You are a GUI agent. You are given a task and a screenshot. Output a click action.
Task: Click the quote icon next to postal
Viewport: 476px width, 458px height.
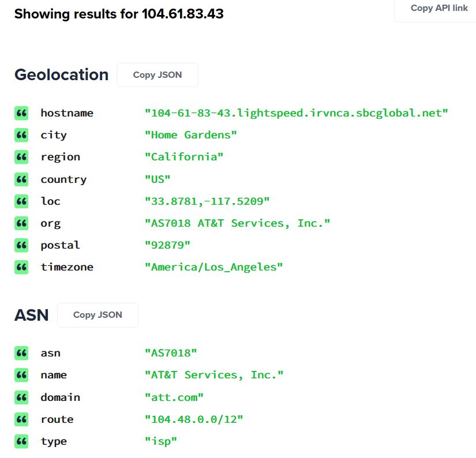(x=21, y=245)
